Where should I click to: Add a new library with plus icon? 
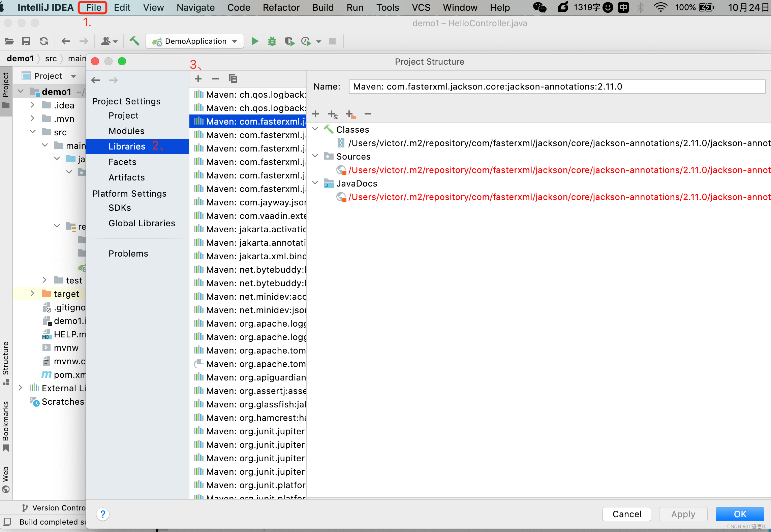pos(198,79)
